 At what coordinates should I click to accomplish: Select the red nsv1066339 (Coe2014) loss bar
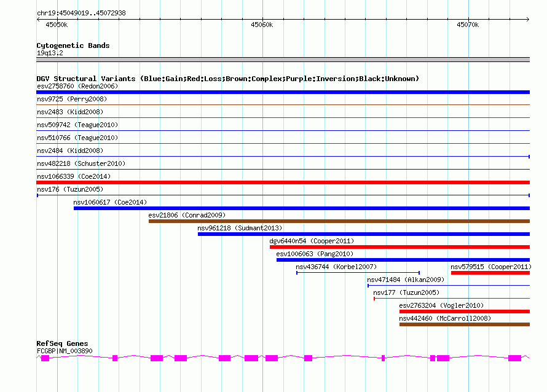point(283,182)
